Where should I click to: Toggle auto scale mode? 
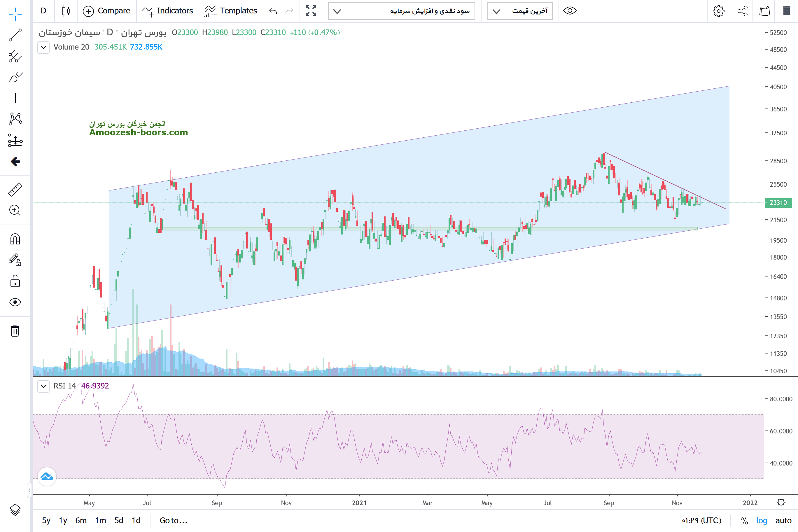click(783, 520)
